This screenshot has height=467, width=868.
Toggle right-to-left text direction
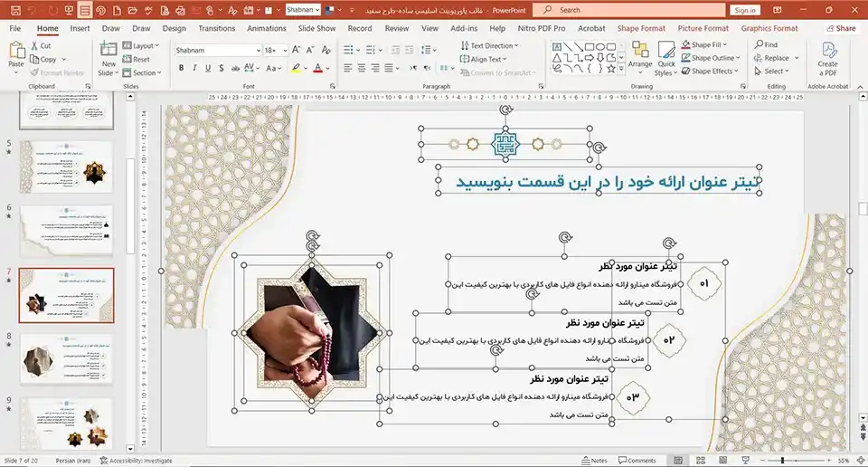[x=427, y=68]
